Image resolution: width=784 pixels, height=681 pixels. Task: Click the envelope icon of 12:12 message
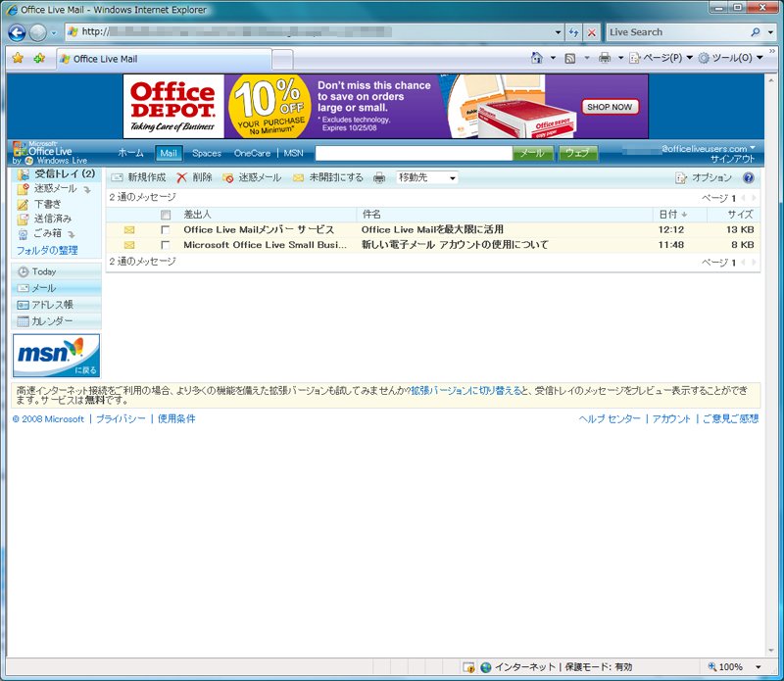point(129,230)
